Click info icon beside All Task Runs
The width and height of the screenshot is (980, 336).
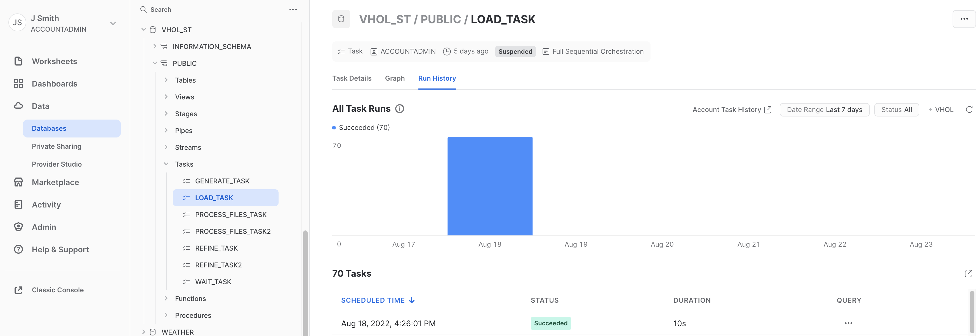point(399,109)
